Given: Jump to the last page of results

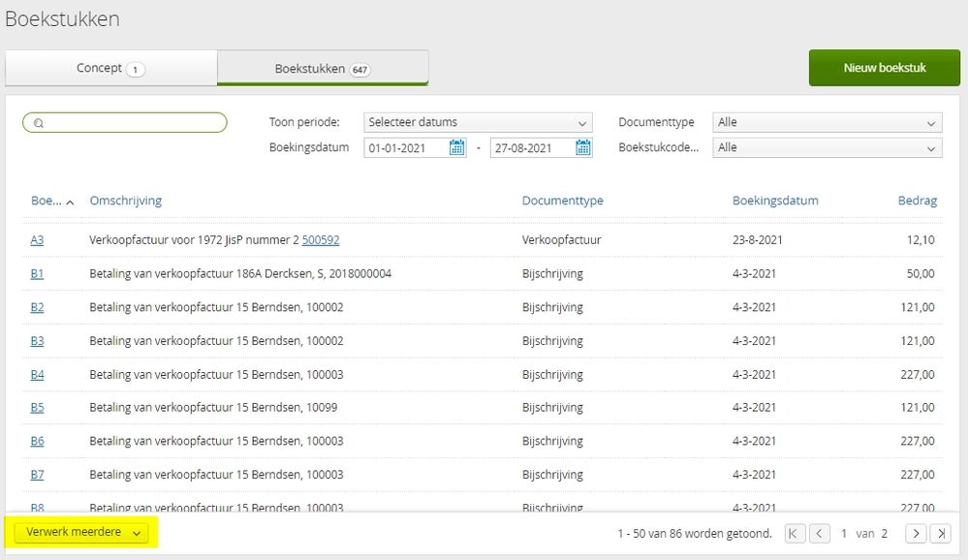Looking at the screenshot, I should (940, 534).
